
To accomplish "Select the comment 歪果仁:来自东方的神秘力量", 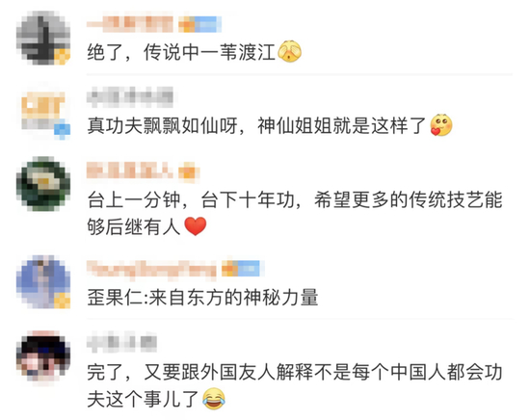I will (202, 298).
